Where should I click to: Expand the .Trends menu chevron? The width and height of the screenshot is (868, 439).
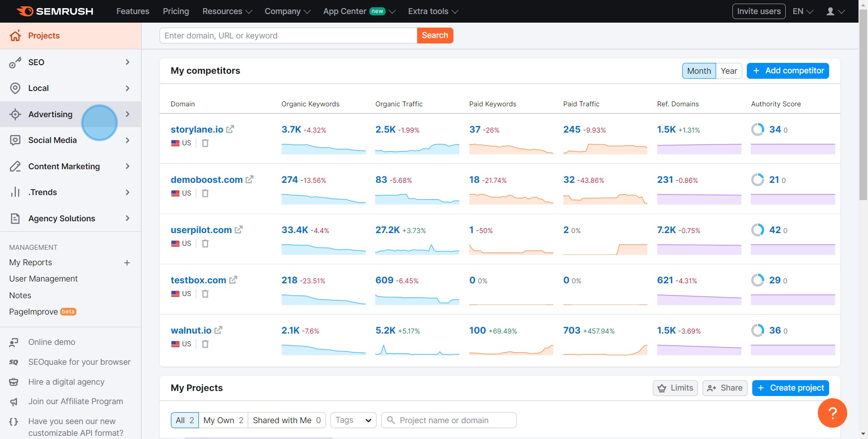pyautogui.click(x=127, y=192)
